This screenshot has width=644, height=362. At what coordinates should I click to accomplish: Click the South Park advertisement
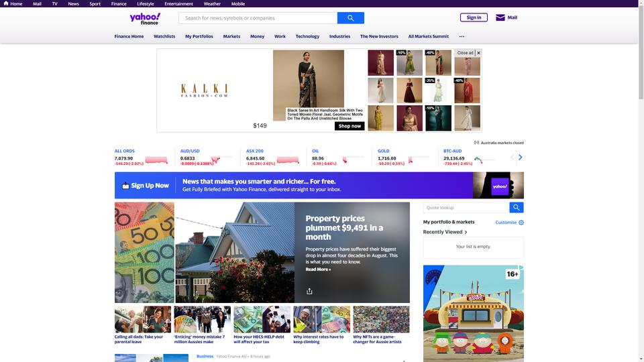[x=473, y=313]
